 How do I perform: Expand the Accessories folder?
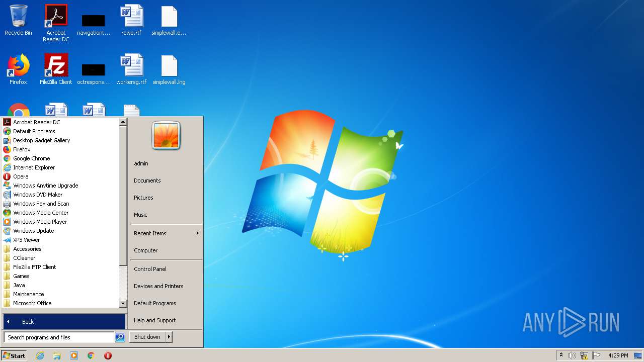60,249
